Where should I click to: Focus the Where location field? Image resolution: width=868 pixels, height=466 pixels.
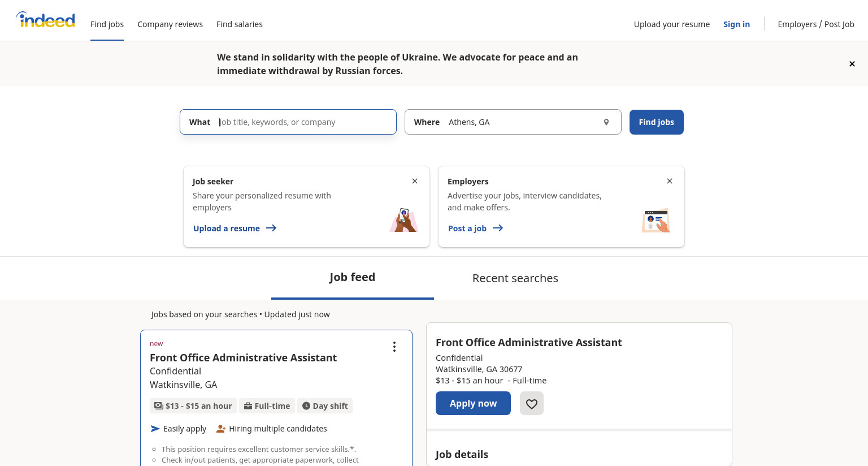(x=513, y=122)
